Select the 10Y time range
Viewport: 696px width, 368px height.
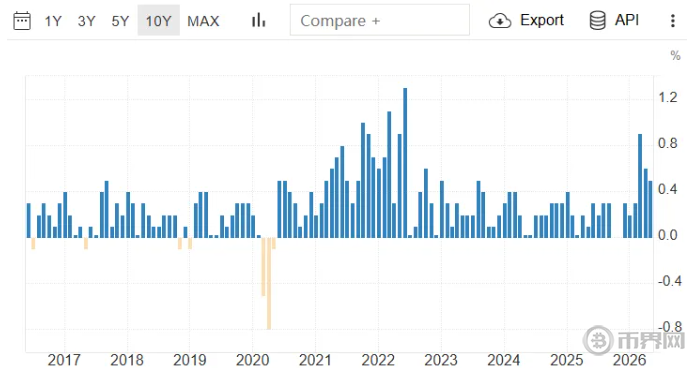(158, 21)
